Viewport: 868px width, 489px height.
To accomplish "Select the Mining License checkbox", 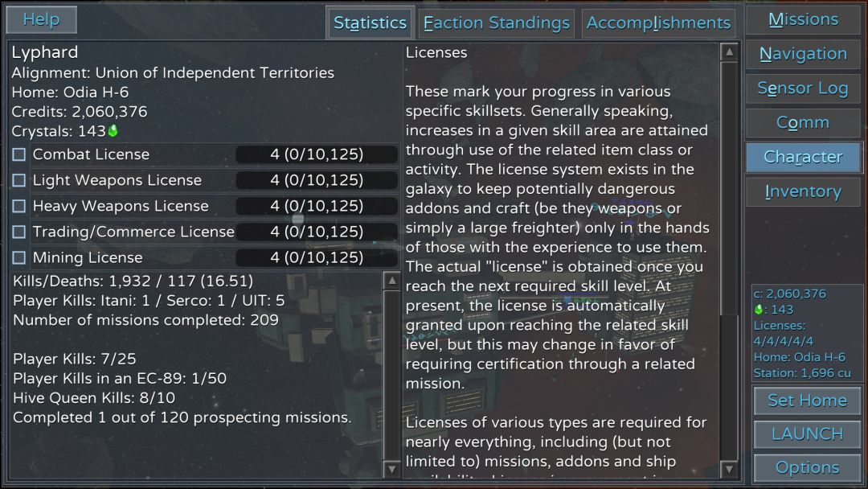I will tap(19, 257).
